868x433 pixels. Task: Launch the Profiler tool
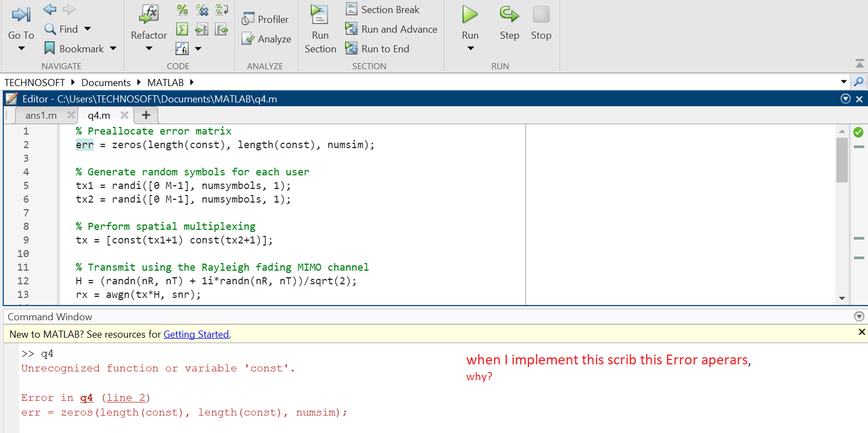click(x=265, y=19)
